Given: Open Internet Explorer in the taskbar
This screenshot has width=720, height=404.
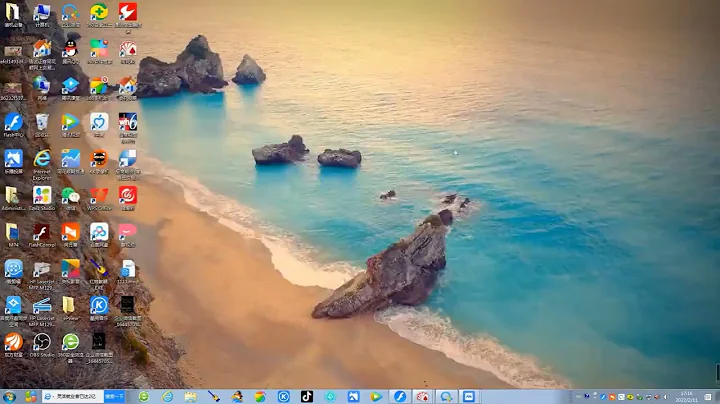Looking at the screenshot, I should [167, 397].
